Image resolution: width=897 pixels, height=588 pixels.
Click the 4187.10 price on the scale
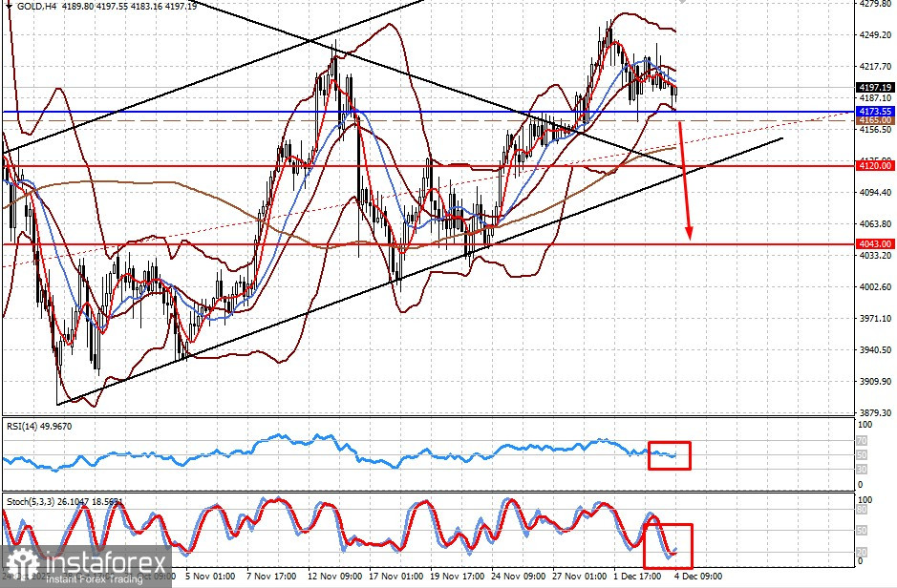875,98
